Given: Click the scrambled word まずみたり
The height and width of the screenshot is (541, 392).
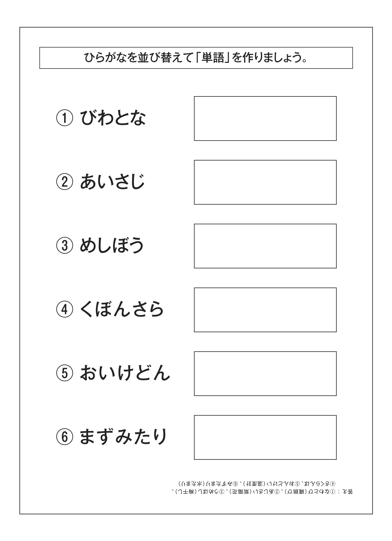Looking at the screenshot, I should click(x=123, y=437).
